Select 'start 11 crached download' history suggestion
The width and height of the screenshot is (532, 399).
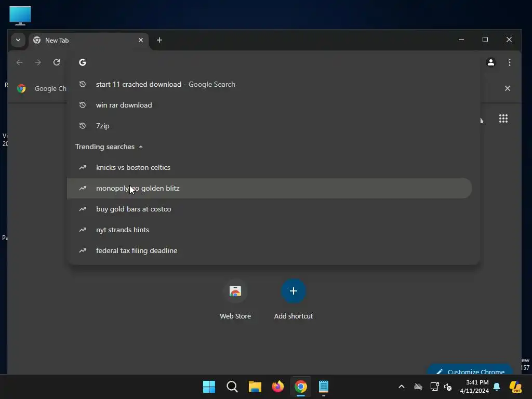(270, 85)
